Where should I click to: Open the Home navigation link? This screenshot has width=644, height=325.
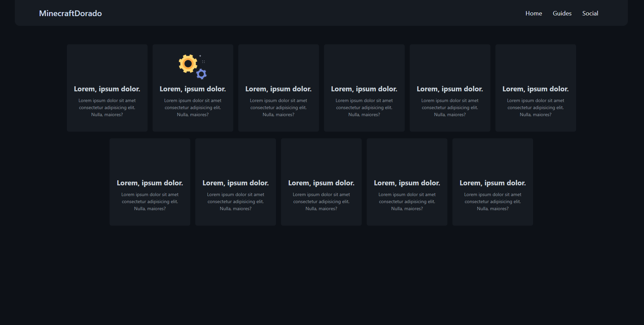point(534,13)
